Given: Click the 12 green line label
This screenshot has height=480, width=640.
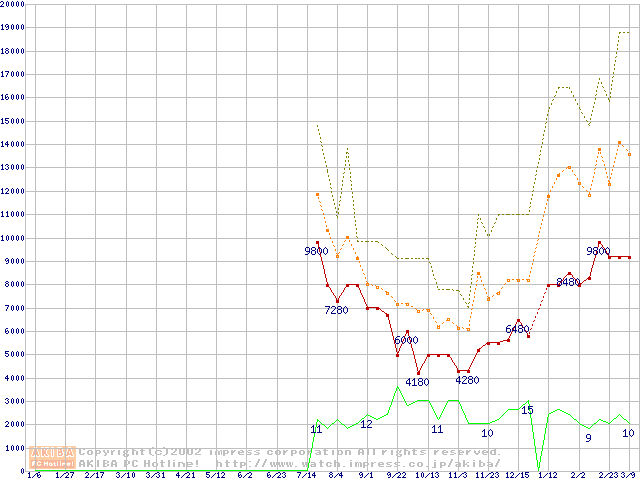Looking at the screenshot, I should pyautogui.click(x=366, y=424).
